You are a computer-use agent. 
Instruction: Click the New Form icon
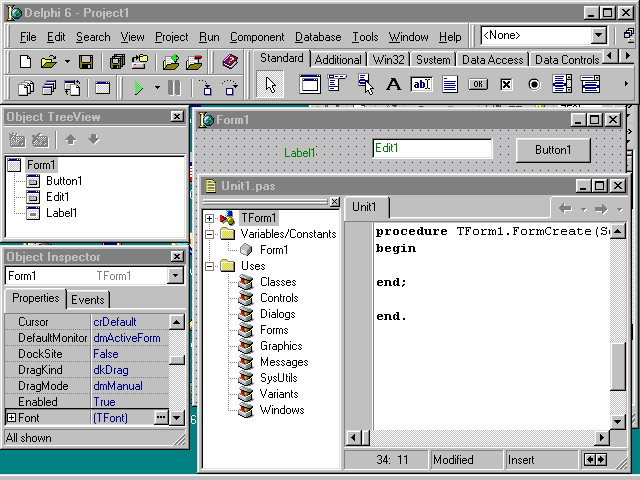click(x=102, y=88)
